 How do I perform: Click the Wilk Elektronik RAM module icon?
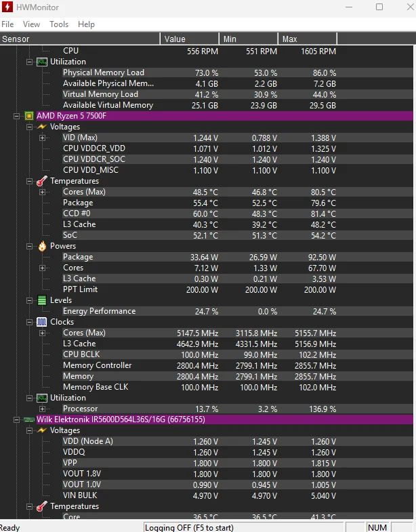click(29, 420)
